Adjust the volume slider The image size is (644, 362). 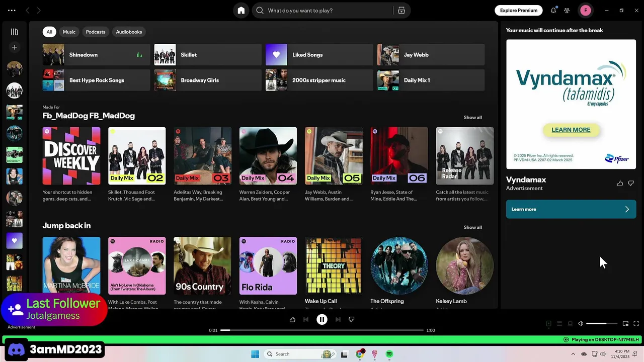pyautogui.click(x=602, y=324)
